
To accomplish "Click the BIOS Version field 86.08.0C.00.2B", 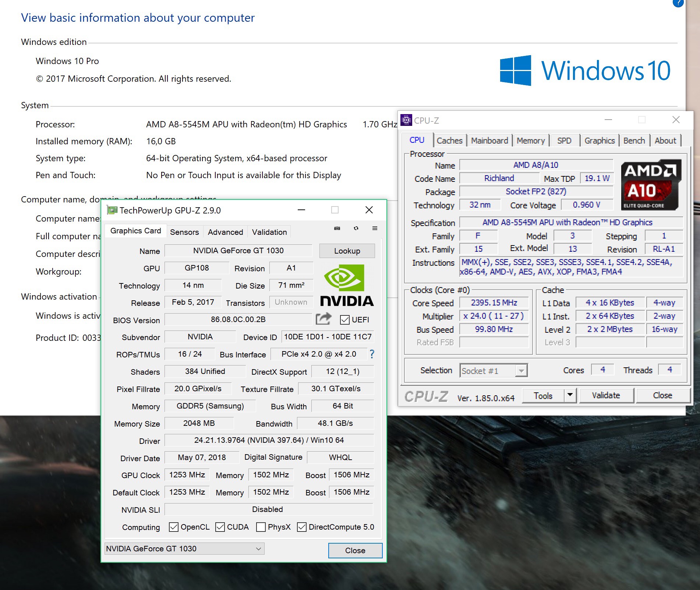I will [238, 319].
